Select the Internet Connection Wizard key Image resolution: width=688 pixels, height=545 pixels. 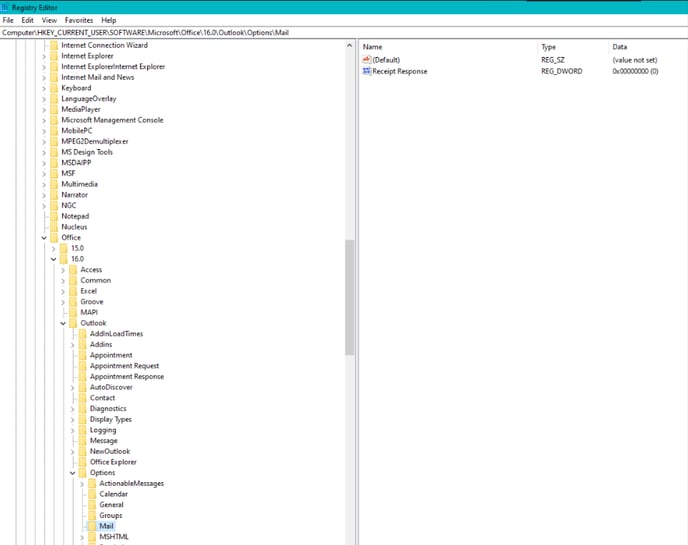[104, 45]
